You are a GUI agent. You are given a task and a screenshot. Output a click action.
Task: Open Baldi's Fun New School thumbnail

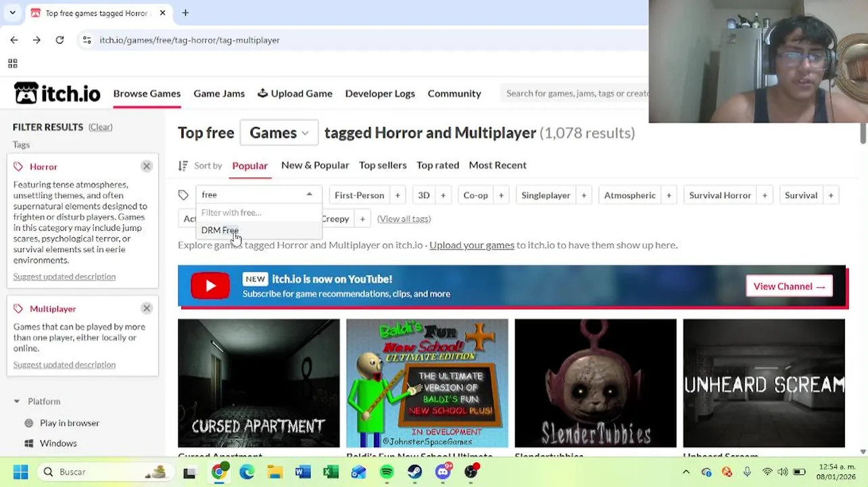click(427, 383)
